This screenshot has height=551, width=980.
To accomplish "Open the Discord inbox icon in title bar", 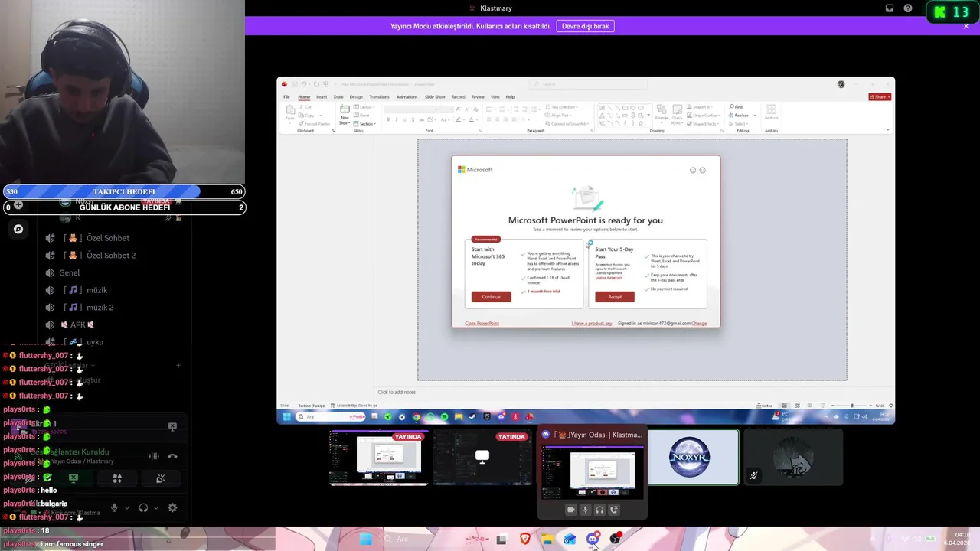I will coord(890,8).
